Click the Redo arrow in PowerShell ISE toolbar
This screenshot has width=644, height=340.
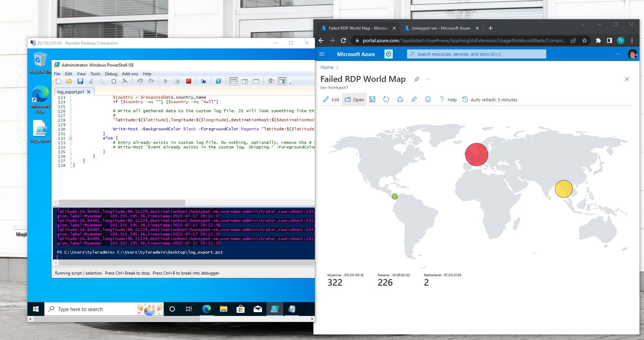[151, 81]
